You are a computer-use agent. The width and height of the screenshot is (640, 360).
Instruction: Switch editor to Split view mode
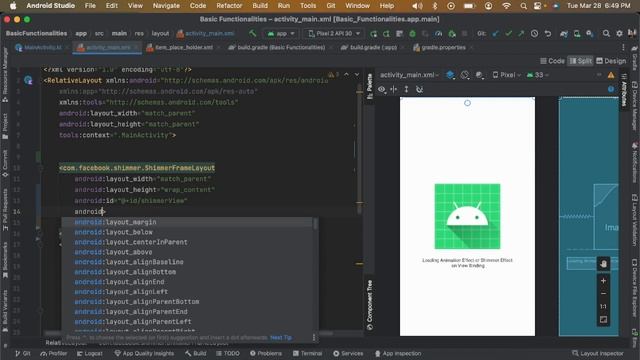580,61
